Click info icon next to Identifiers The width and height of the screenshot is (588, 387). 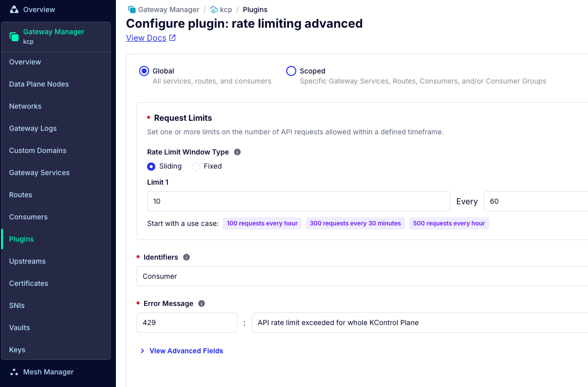coord(186,257)
